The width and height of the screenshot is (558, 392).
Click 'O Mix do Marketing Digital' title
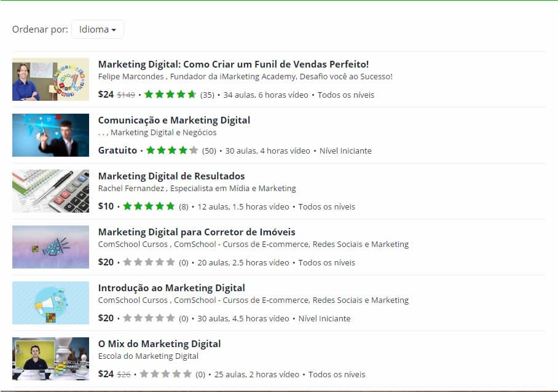(x=159, y=343)
